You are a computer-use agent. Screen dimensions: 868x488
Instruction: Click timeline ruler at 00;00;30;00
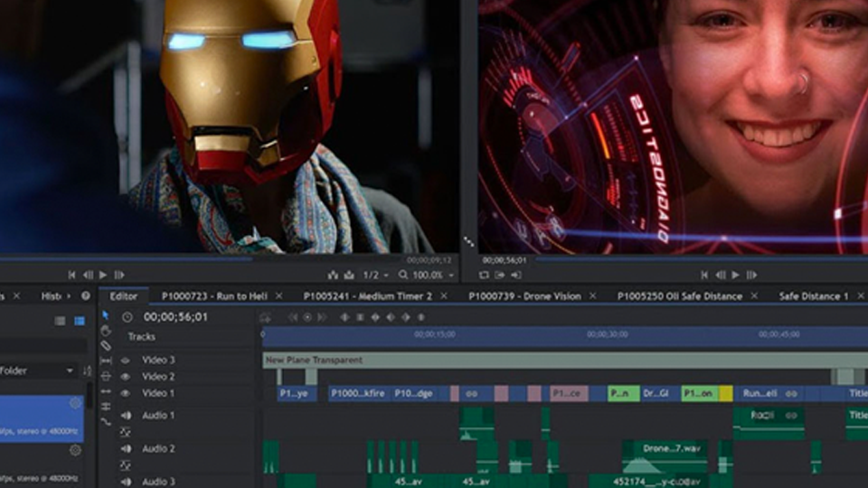click(x=608, y=334)
